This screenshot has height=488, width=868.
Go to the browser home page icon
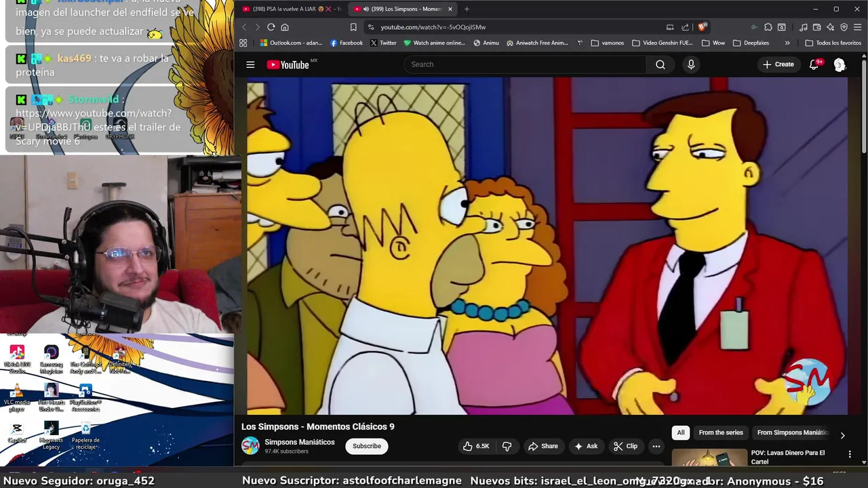(x=285, y=27)
